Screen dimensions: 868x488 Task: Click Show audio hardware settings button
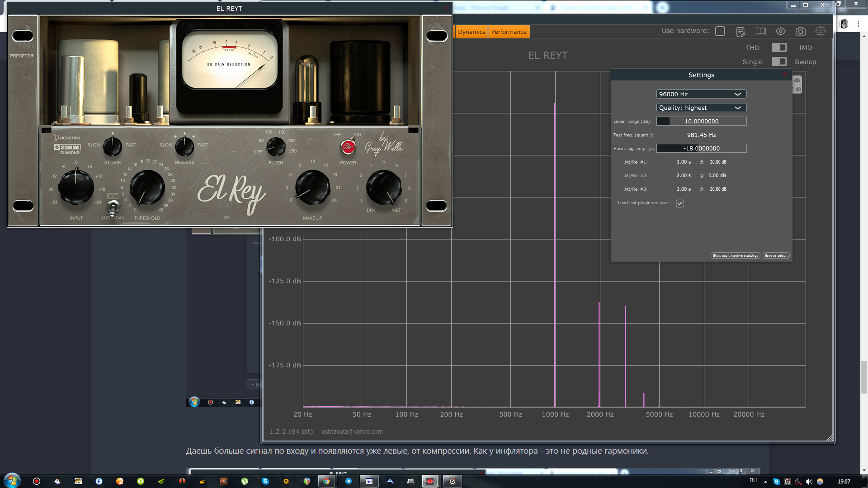(x=735, y=255)
